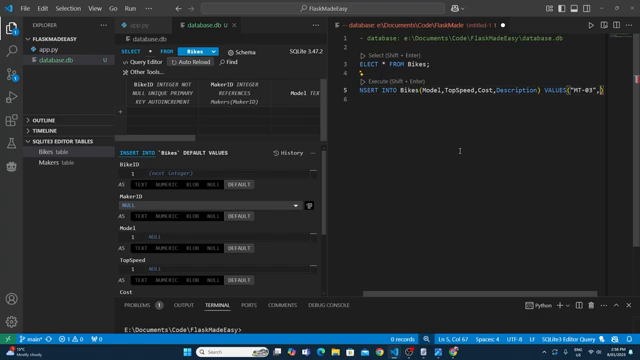The height and width of the screenshot is (360, 640).
Task: Click the horizontal scrollbar of SQL editor
Action: click(x=480, y=294)
